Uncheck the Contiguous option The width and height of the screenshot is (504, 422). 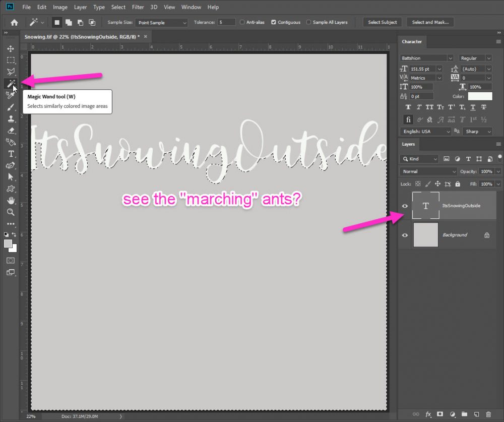(x=274, y=22)
